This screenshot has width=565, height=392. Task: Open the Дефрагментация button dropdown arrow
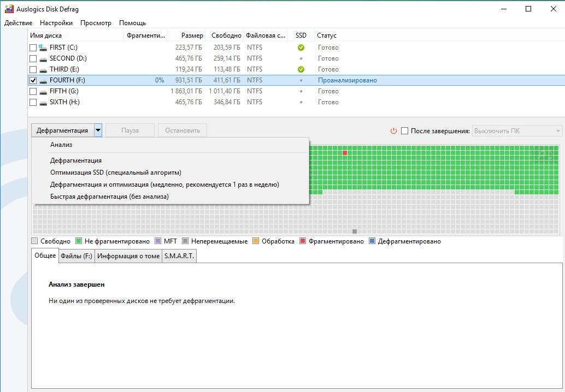[x=98, y=130]
